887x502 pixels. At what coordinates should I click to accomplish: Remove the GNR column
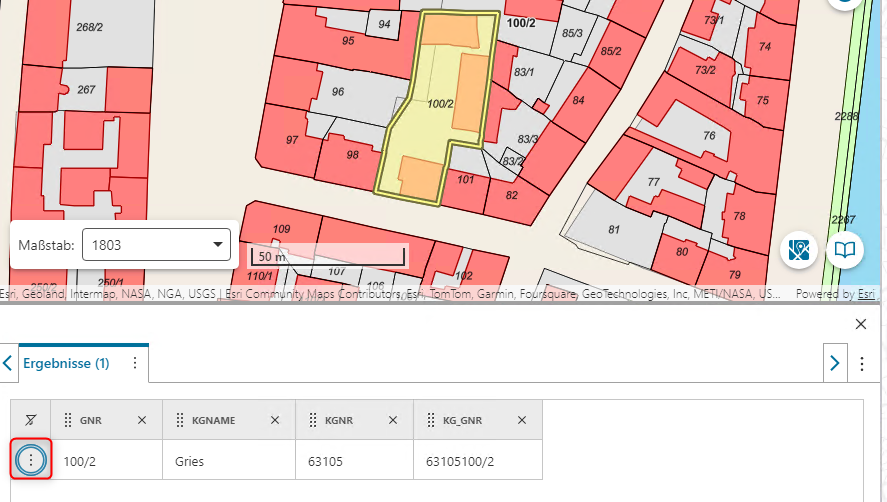coord(142,421)
